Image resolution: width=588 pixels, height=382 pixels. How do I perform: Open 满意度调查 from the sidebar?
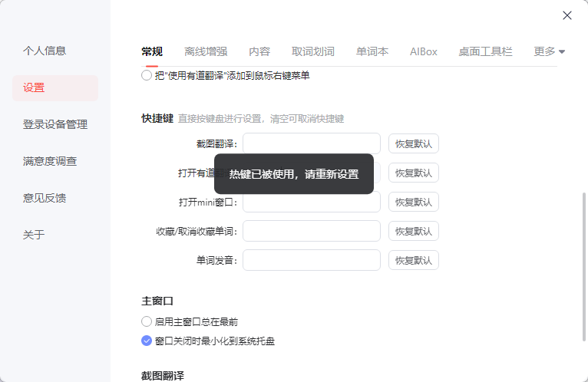[x=50, y=161]
